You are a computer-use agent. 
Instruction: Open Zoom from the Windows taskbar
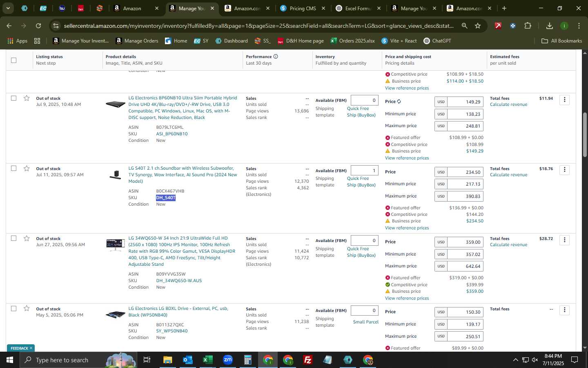(x=228, y=360)
